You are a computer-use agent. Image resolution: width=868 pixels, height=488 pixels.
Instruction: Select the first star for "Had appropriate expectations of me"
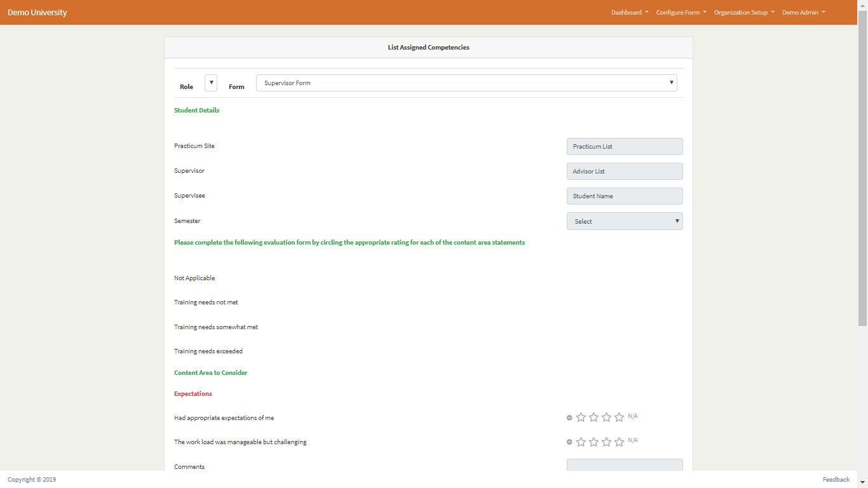click(581, 417)
